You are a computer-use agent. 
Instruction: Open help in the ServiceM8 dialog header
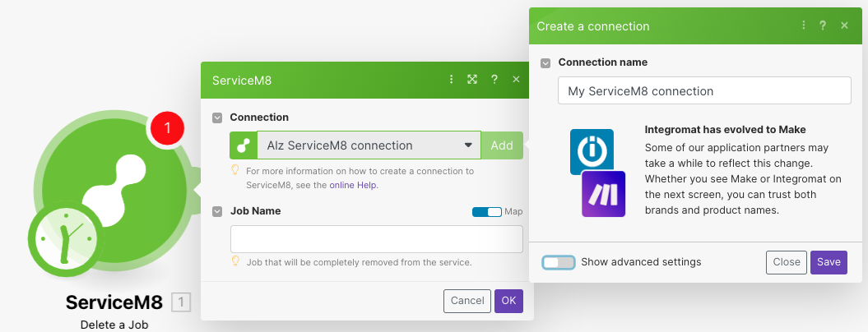494,80
